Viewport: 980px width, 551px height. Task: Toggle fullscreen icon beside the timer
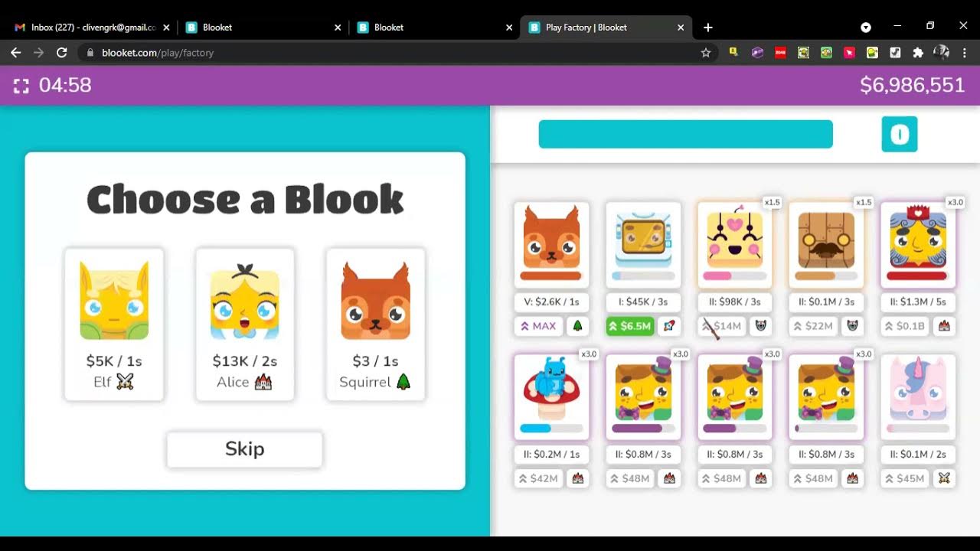point(21,86)
